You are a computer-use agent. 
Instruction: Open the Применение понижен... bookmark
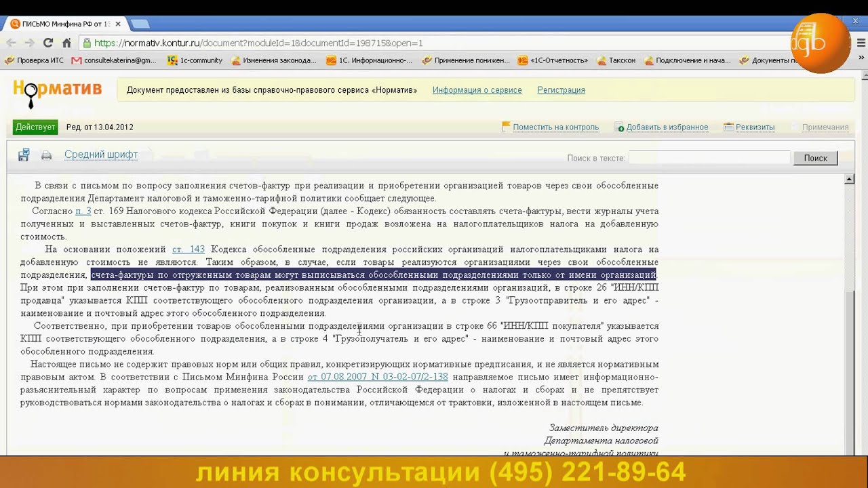(x=466, y=60)
